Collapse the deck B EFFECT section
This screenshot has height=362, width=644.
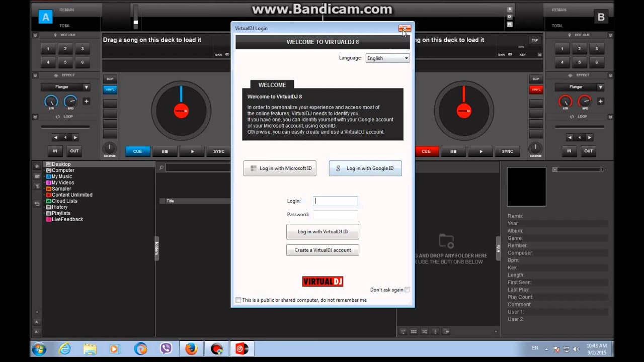[x=610, y=75]
